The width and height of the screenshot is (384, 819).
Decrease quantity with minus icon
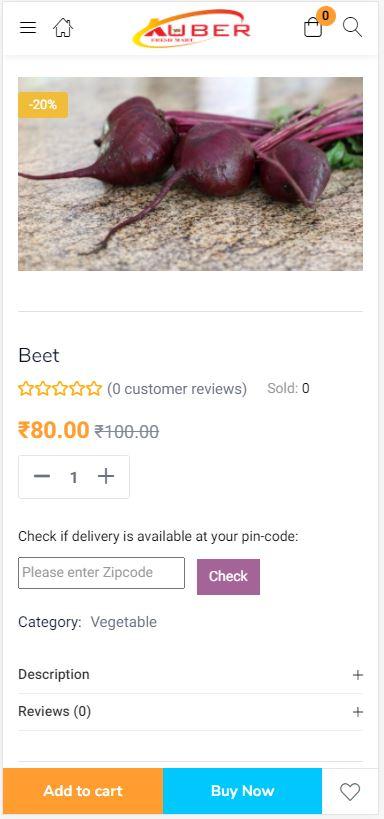[42, 476]
